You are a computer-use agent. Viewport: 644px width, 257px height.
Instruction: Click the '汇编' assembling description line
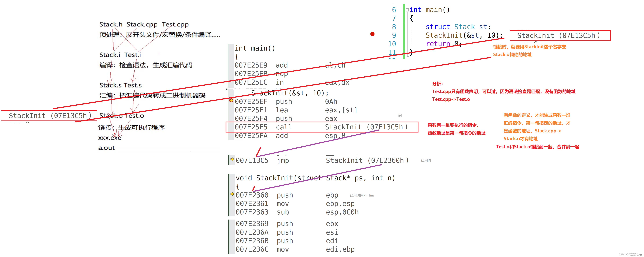pyautogui.click(x=153, y=96)
